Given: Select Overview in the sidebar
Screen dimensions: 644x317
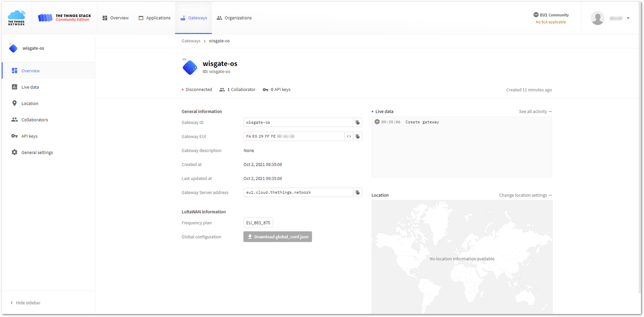Looking at the screenshot, I should (x=48, y=71).
